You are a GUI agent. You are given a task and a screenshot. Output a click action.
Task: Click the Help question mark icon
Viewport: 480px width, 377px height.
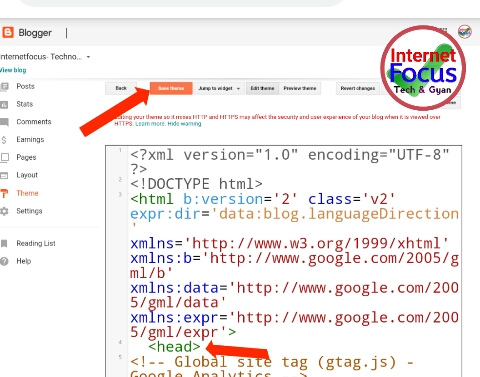(4, 261)
